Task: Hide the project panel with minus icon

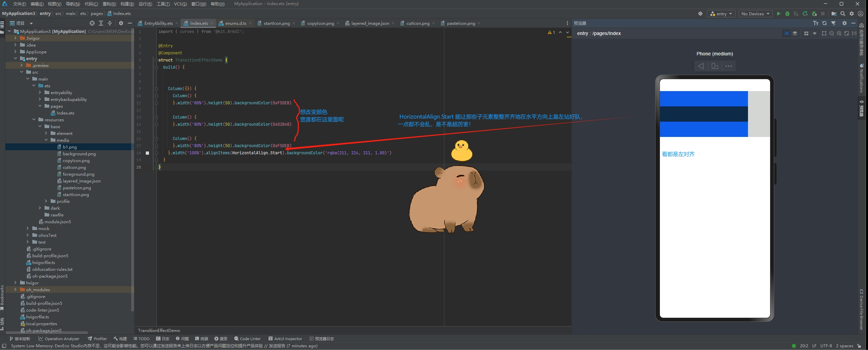Action: [x=130, y=23]
